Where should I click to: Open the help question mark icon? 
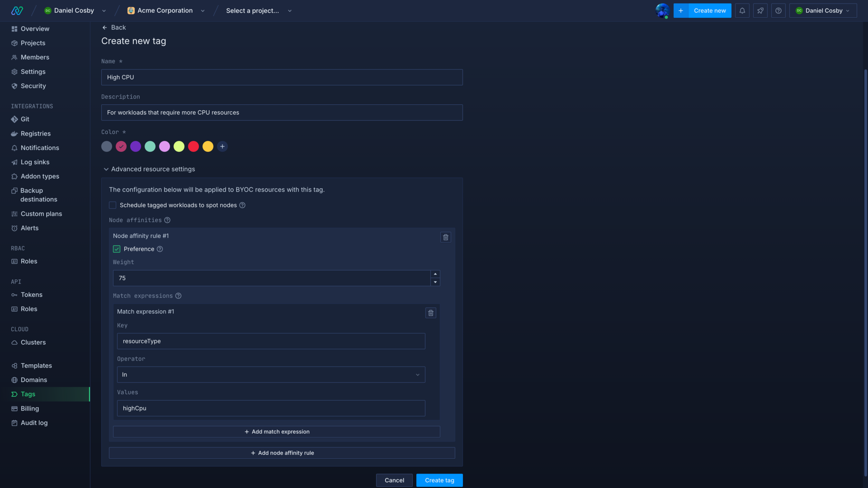click(778, 10)
